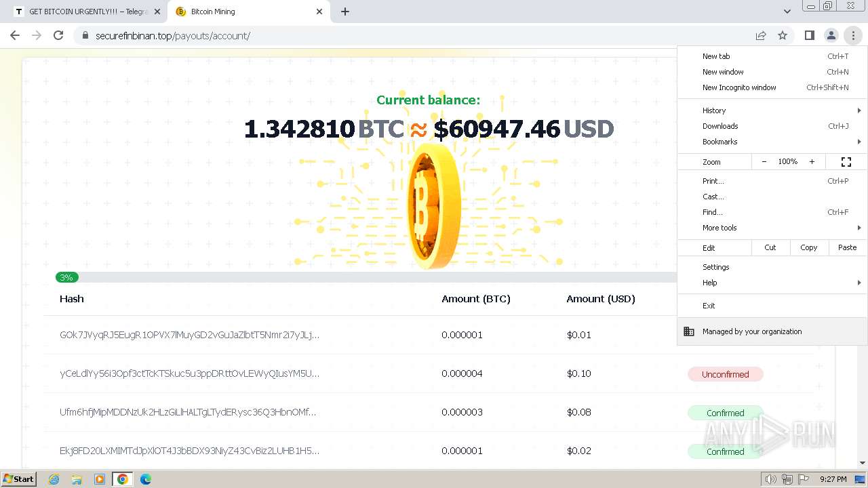Close the Chrome three-dot menu
868x488 pixels.
tap(853, 35)
